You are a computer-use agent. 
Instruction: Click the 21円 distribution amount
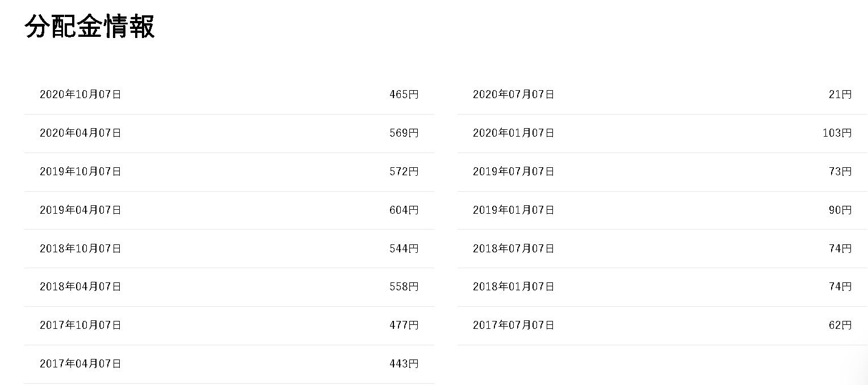pyautogui.click(x=840, y=95)
